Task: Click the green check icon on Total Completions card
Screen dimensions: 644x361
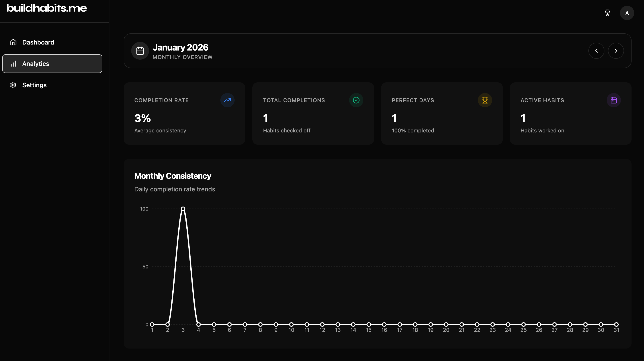Action: click(x=356, y=100)
